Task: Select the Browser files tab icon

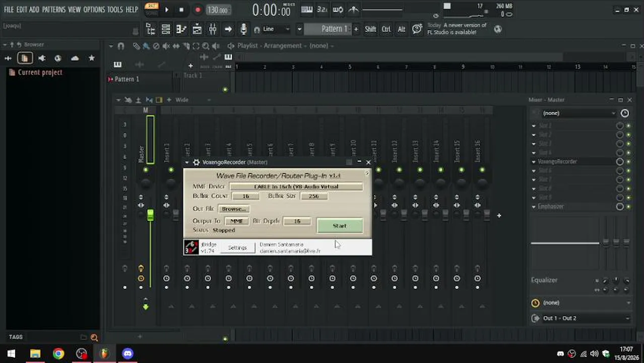Action: tap(24, 58)
